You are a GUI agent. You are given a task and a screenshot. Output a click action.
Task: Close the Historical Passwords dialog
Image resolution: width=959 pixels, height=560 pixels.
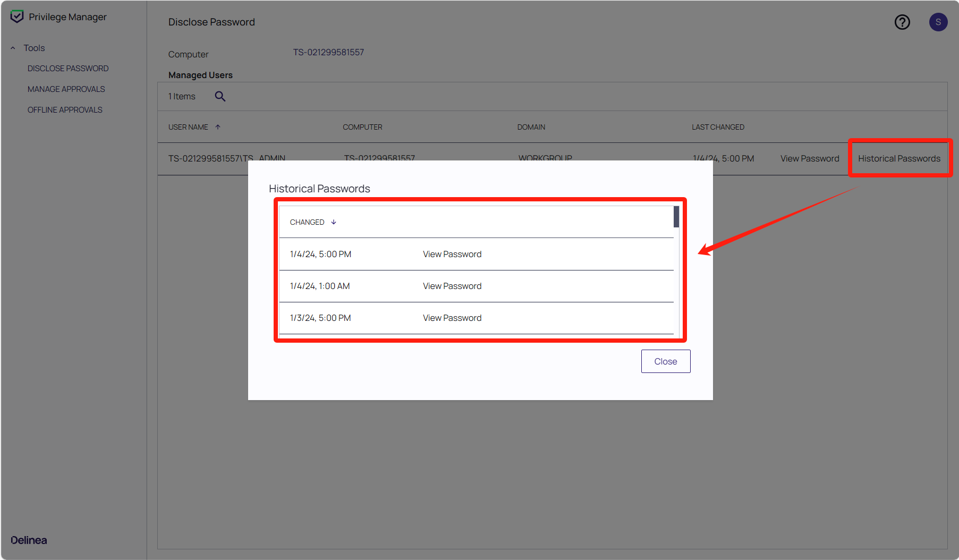[x=665, y=361]
